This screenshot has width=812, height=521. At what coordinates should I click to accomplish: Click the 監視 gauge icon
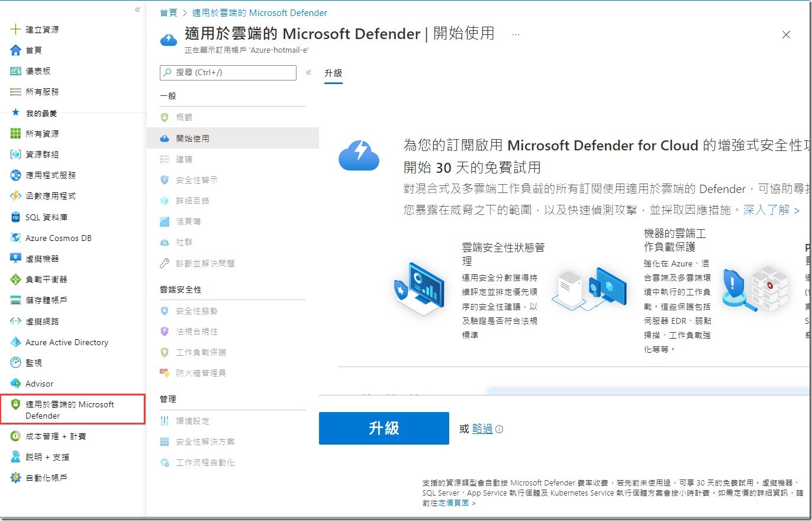coord(16,363)
